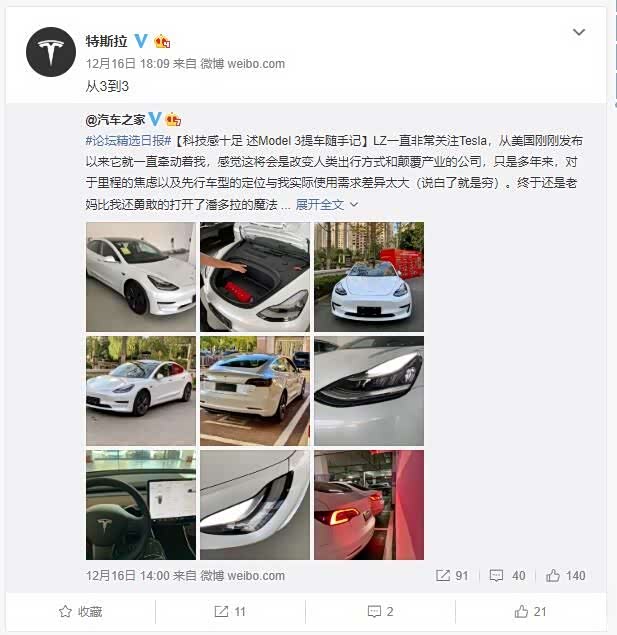Open thumbnail of steering wheel and touchscreen
Viewport: 617px width, 635px height.
point(141,505)
